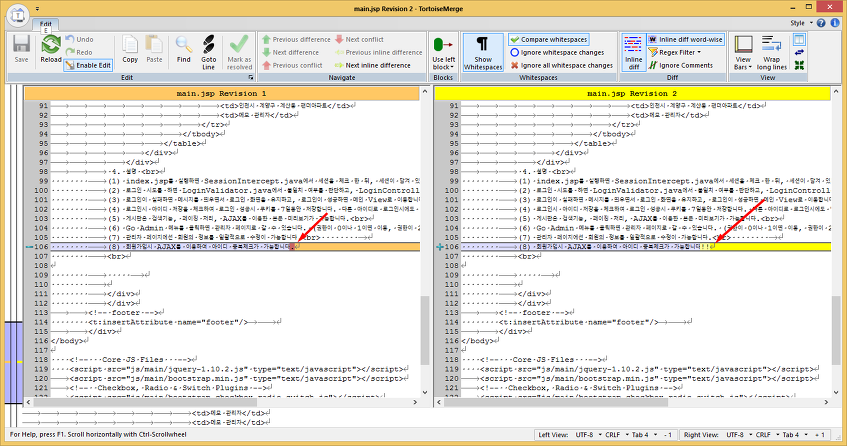Click the Paste clipboard icon
This screenshot has height=446, width=847.
[x=154, y=45]
